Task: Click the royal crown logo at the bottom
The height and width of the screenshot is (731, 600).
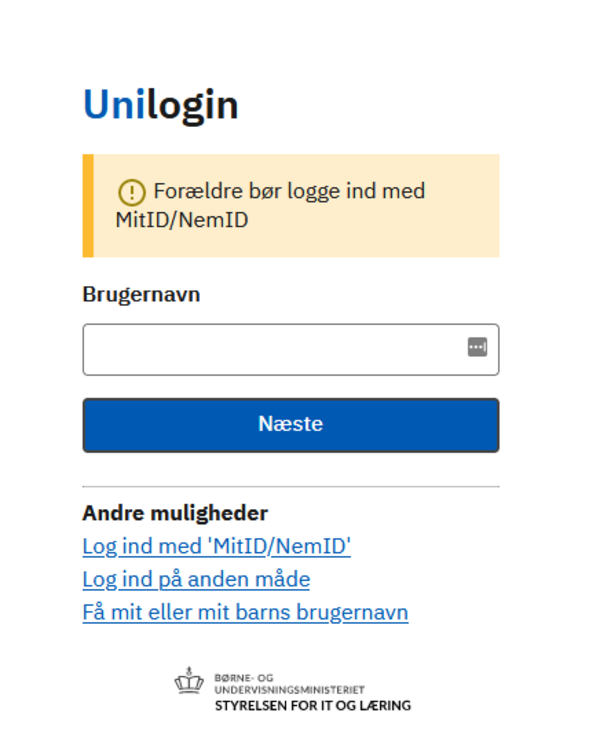Action: [188, 682]
